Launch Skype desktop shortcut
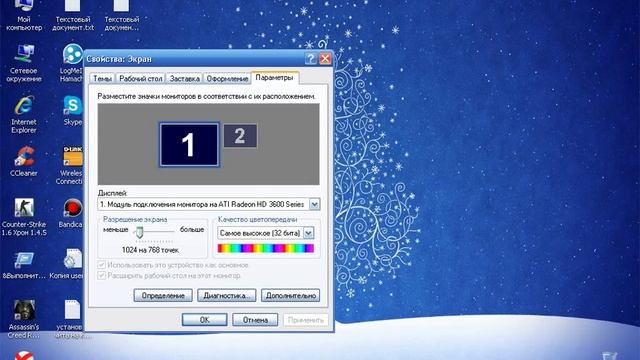 coord(73,110)
